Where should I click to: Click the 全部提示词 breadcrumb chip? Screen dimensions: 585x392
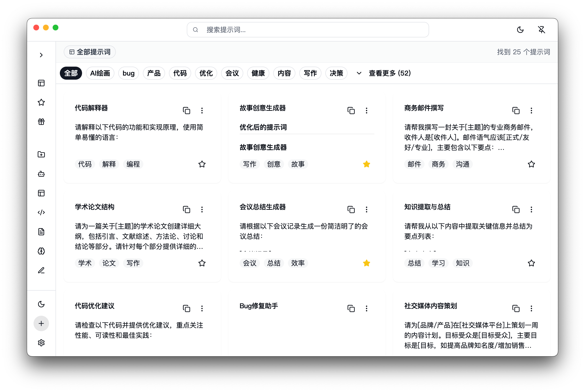point(90,52)
